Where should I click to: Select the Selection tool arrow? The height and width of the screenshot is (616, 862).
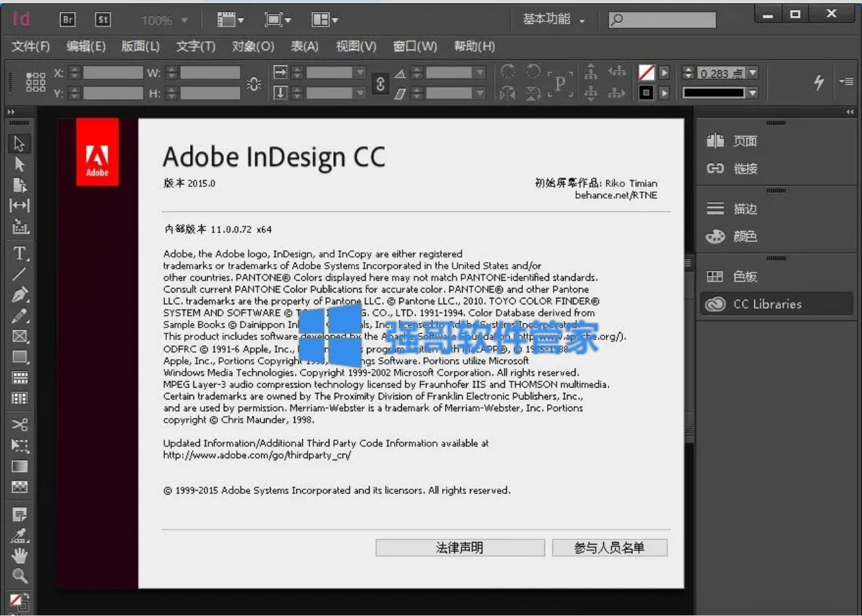click(19, 143)
